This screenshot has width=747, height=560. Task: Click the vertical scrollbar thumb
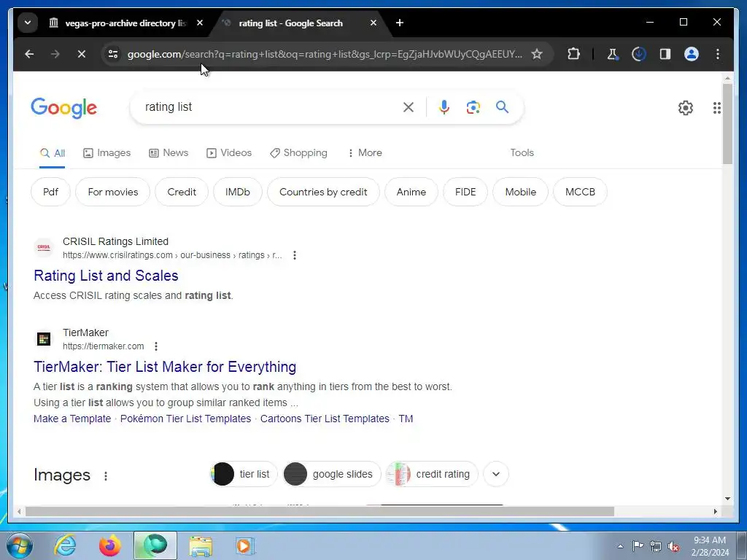coord(727,124)
